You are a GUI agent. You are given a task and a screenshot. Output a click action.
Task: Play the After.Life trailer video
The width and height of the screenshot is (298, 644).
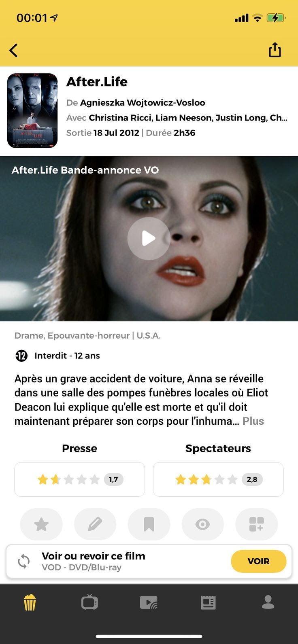pos(149,239)
